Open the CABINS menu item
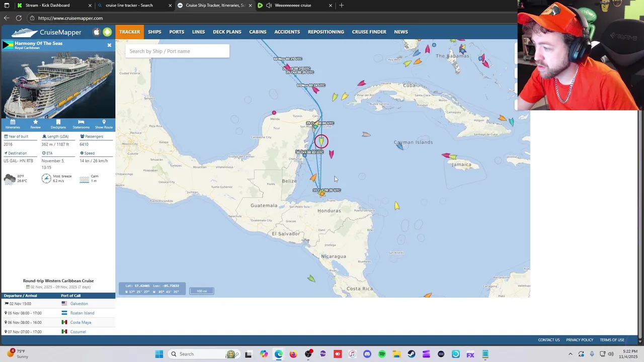Screen dimensions: 644x362 [x=258, y=32]
